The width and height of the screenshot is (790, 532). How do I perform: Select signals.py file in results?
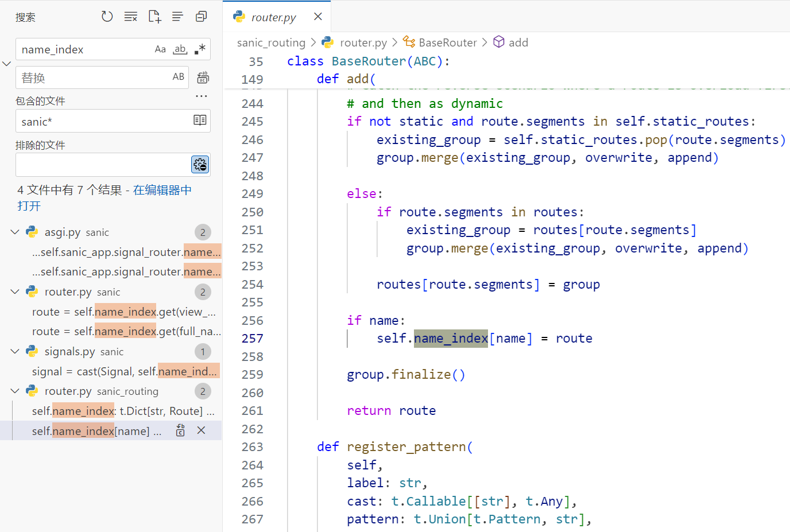click(69, 351)
